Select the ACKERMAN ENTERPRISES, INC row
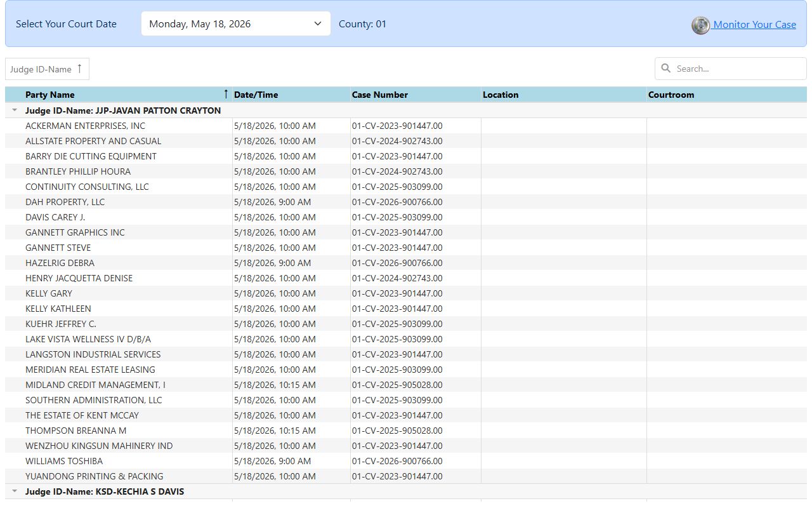 click(406, 126)
